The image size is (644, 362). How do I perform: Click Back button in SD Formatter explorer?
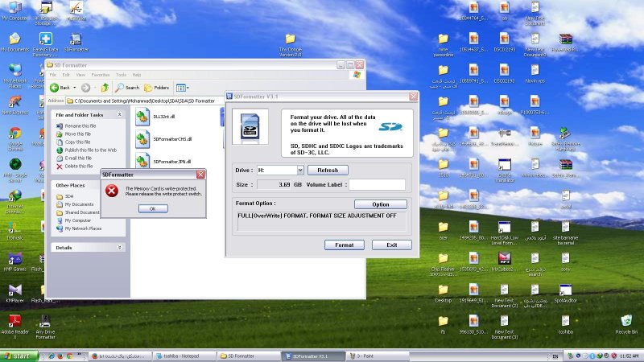60,88
